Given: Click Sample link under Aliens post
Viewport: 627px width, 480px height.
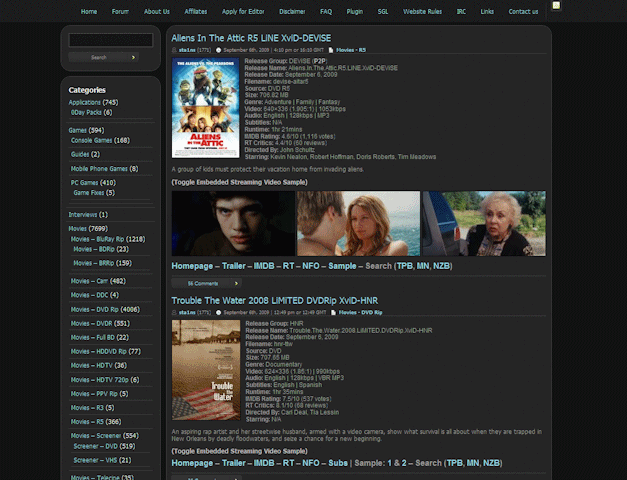Looking at the screenshot, I should click(342, 266).
